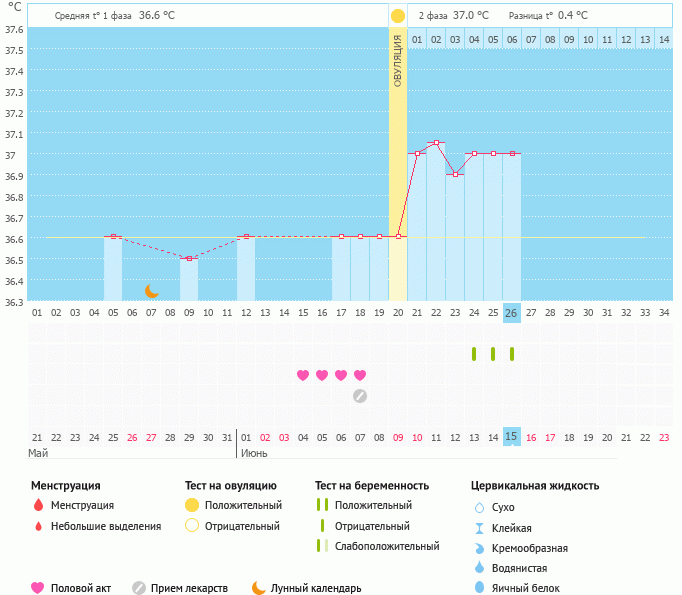This screenshot has width=682, height=595.
Task: Click the 36.5 temperature point on day 09
Action: (189, 259)
